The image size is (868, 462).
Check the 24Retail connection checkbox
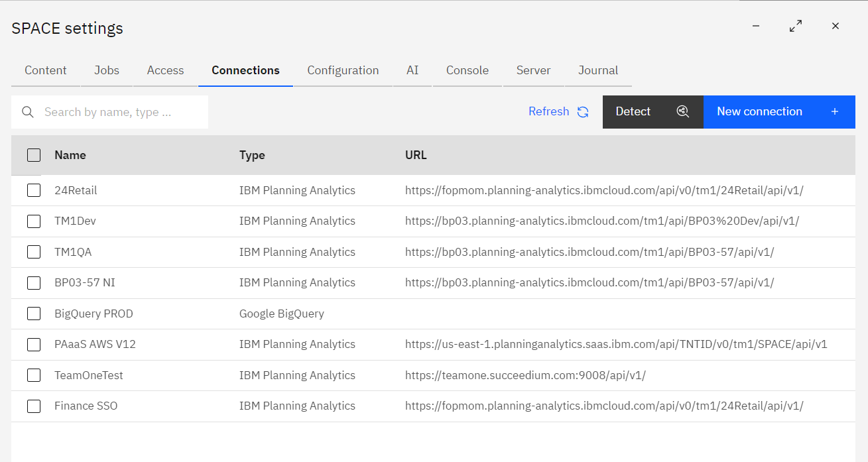(x=34, y=190)
